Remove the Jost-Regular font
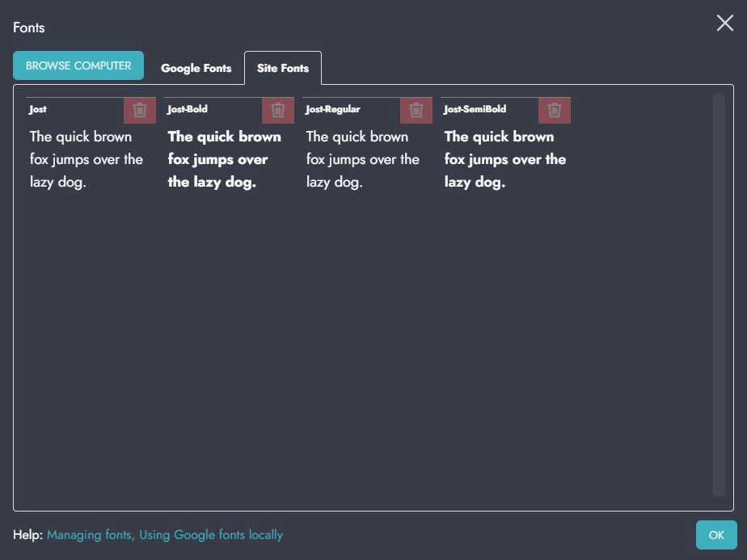 [x=416, y=110]
